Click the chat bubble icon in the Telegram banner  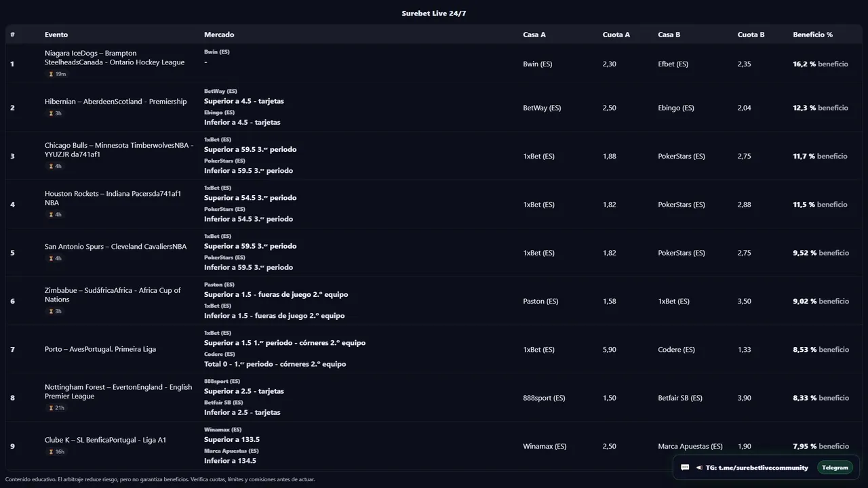point(685,468)
